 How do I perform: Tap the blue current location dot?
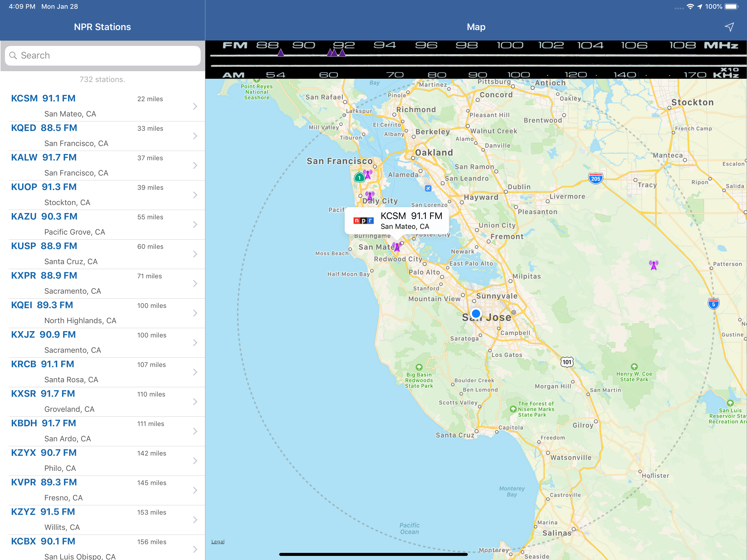476,314
